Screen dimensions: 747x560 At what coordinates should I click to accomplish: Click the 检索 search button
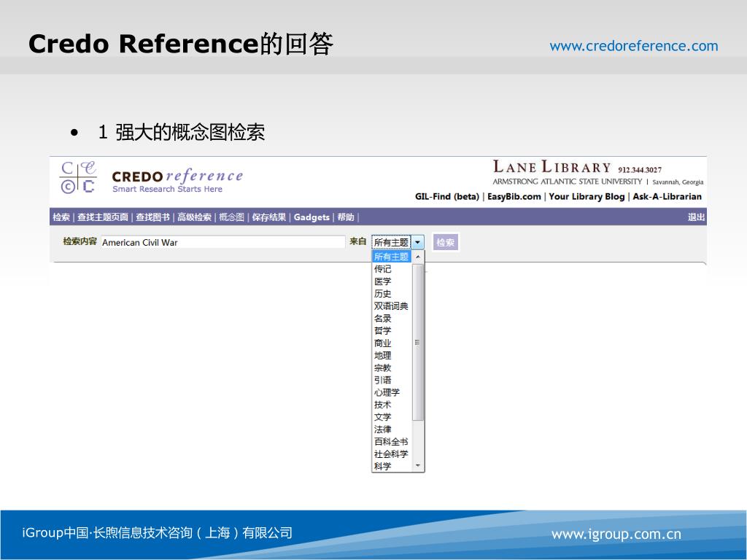(x=446, y=242)
